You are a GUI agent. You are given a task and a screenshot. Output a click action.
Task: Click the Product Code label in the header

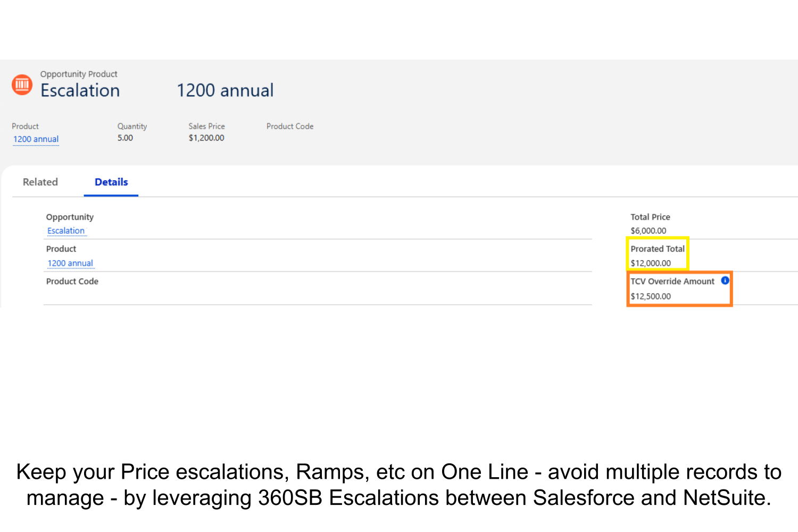[290, 126]
